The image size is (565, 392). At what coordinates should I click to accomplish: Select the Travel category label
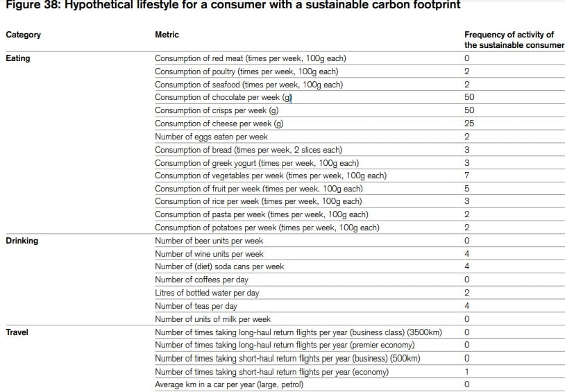[17, 332]
